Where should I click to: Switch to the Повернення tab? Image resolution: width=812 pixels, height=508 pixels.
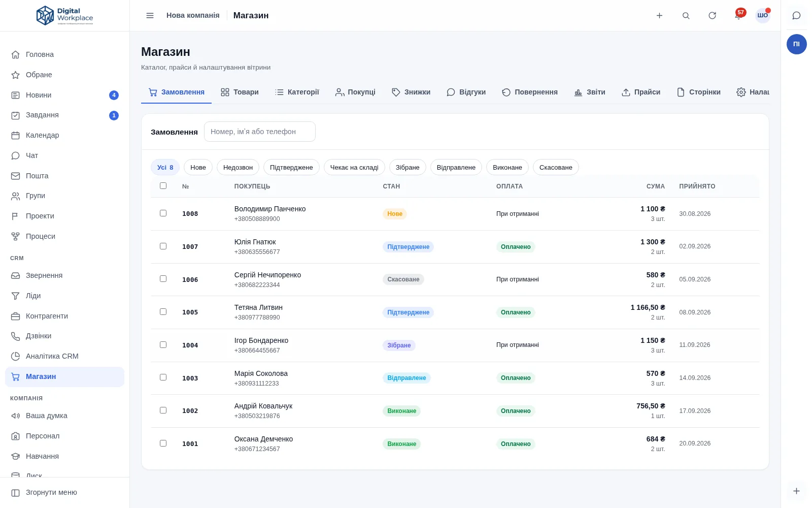click(530, 92)
